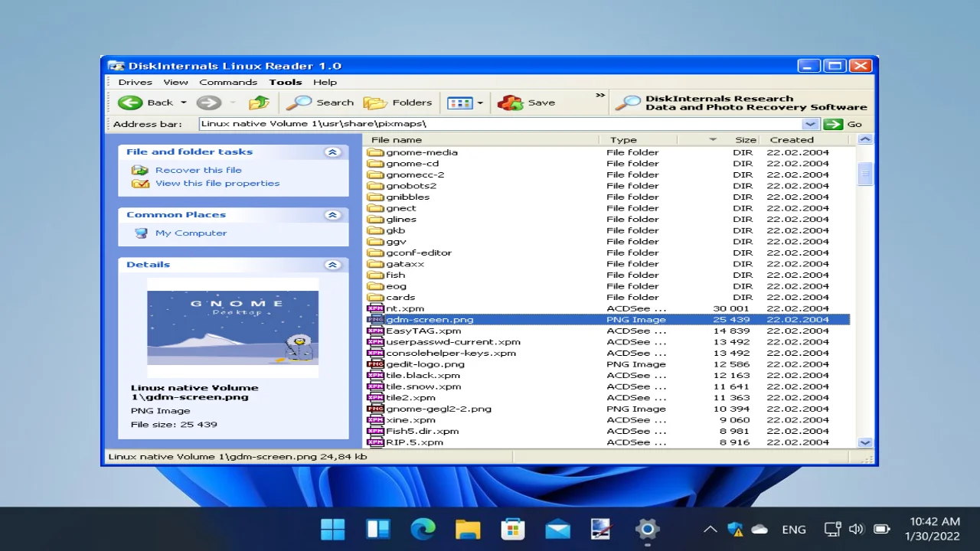The image size is (980, 551).
Task: Open the Views dropdown arrow
Action: (x=480, y=103)
